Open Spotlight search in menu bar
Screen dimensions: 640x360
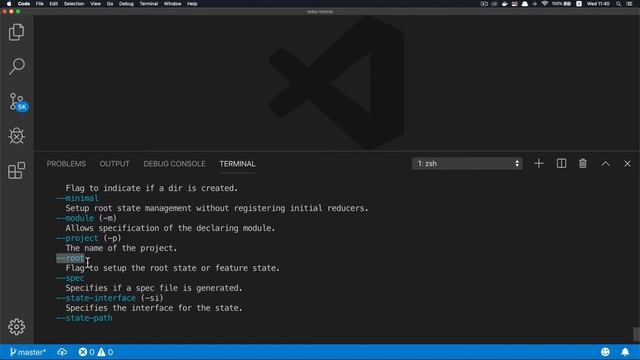click(618, 4)
